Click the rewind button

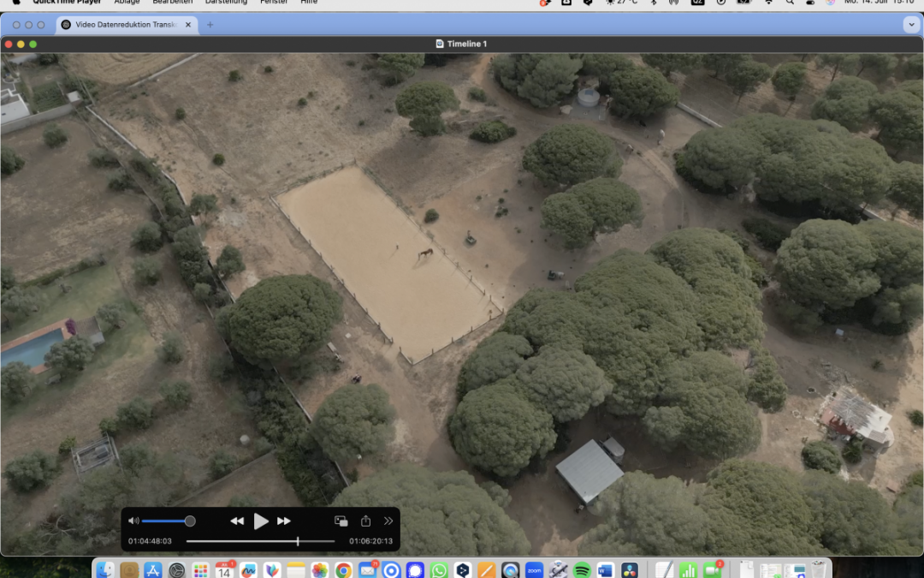click(237, 521)
